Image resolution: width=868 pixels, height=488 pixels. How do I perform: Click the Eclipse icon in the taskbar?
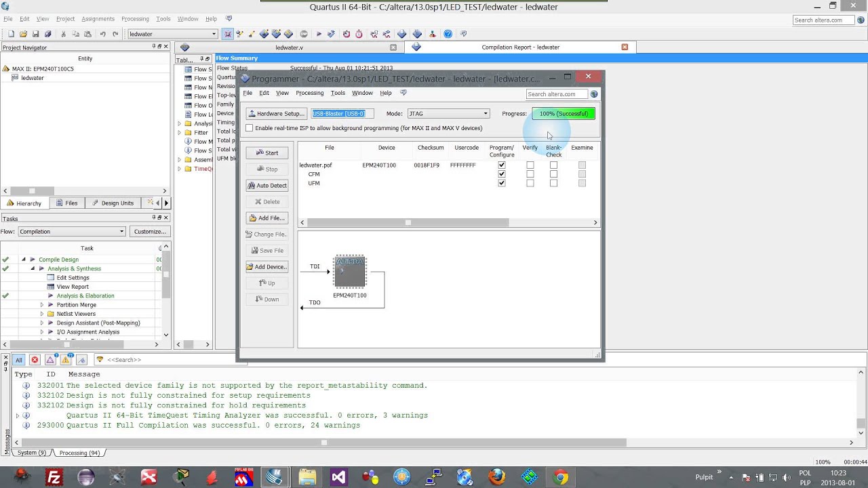(86, 477)
